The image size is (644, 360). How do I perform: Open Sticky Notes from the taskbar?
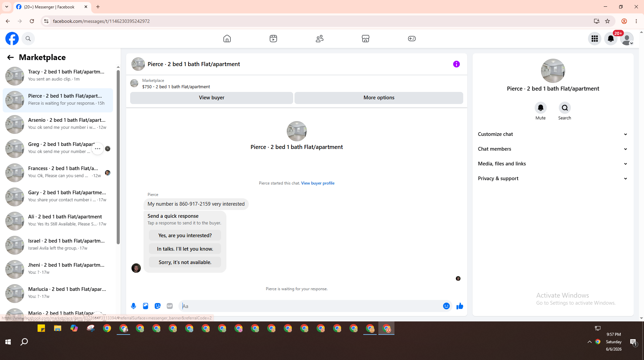(41, 328)
